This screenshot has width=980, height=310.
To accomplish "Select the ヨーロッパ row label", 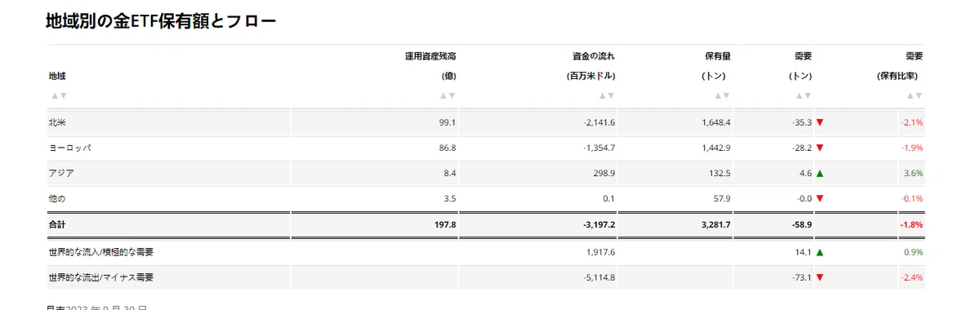I will [70, 148].
